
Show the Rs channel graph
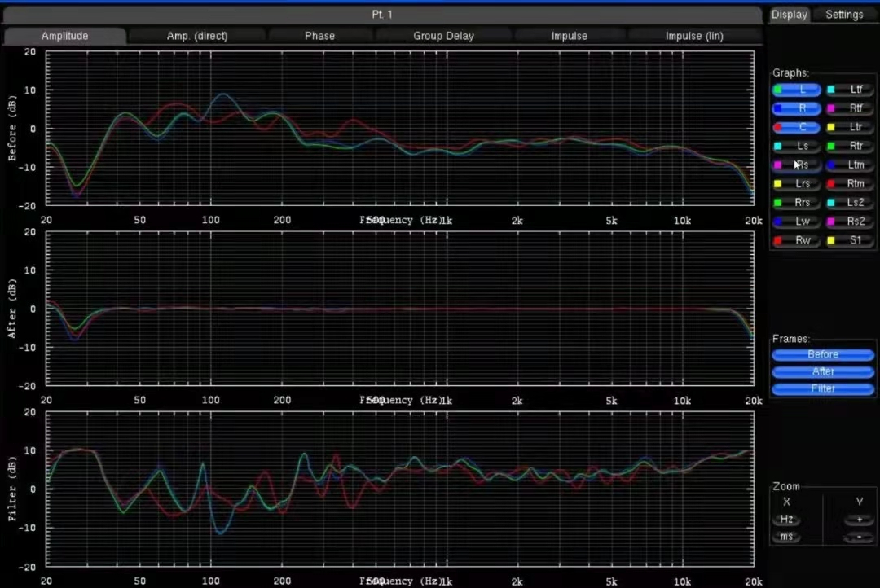click(x=797, y=165)
